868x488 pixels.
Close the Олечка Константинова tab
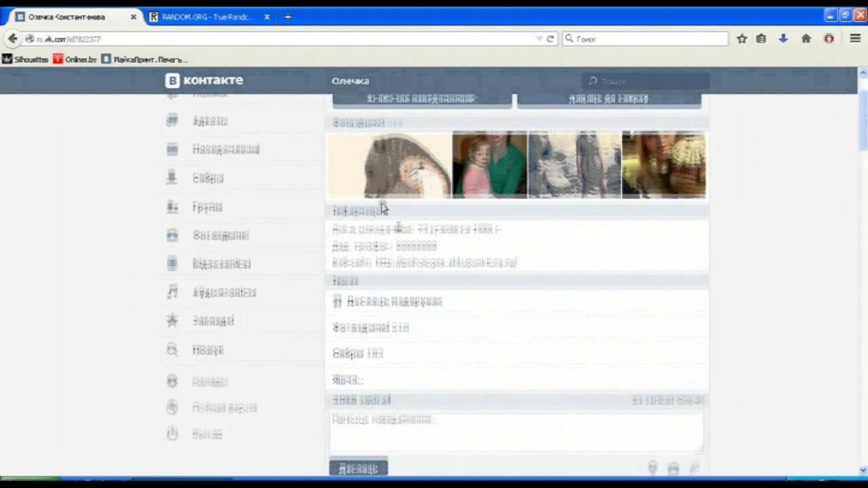pyautogui.click(x=133, y=17)
